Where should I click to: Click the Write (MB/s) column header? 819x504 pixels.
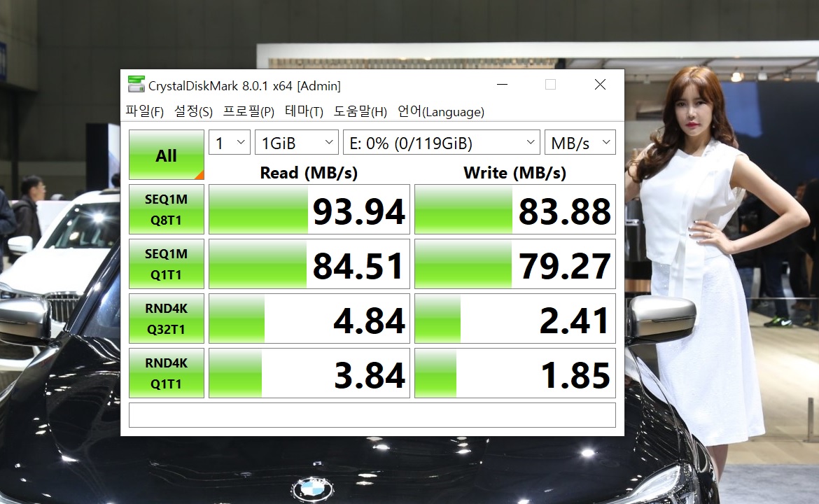[x=514, y=173]
